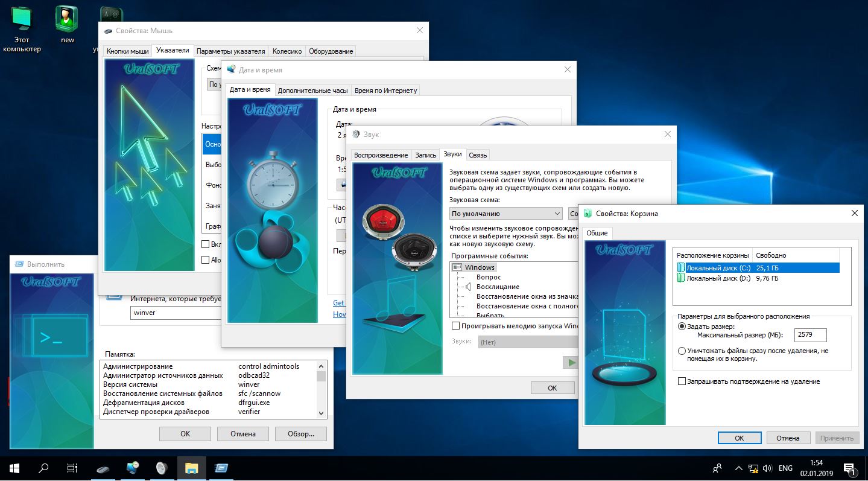Click the maximum size field showing 2579
Viewport: 868px width, 481px height.
[x=811, y=335]
